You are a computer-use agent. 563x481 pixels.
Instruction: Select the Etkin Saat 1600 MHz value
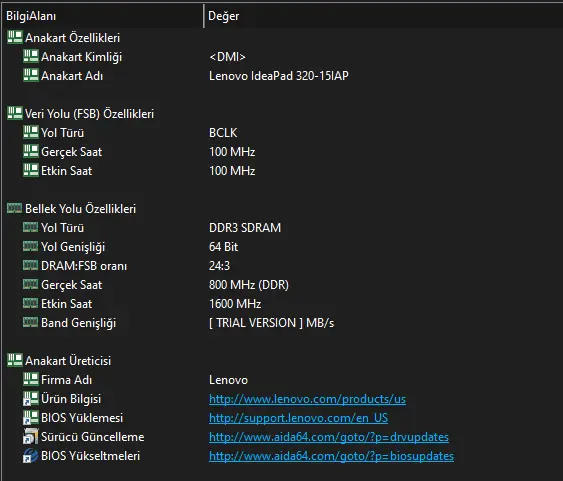(x=235, y=304)
